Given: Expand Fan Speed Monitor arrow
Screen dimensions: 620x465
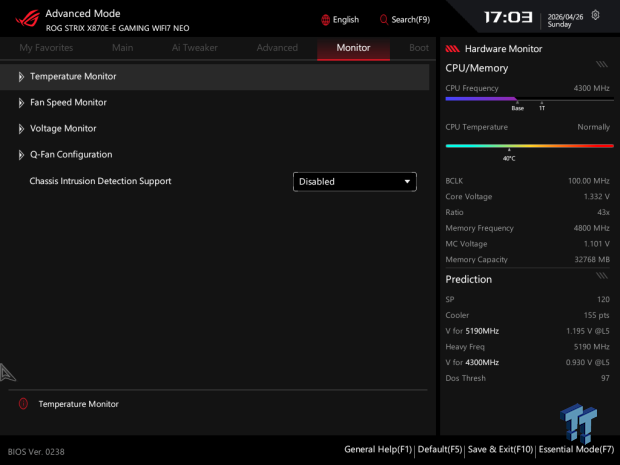Looking at the screenshot, I should click(21, 103).
